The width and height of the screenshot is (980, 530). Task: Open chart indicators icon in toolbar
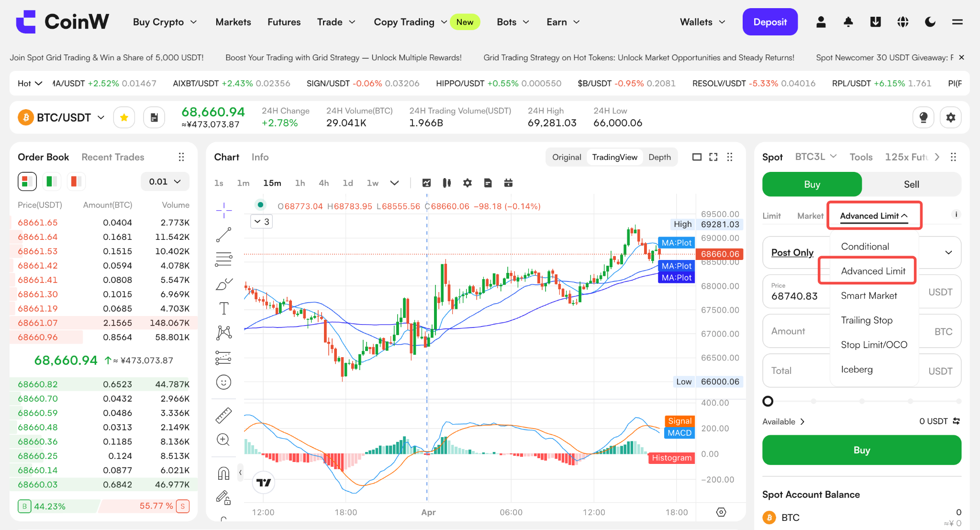(426, 183)
